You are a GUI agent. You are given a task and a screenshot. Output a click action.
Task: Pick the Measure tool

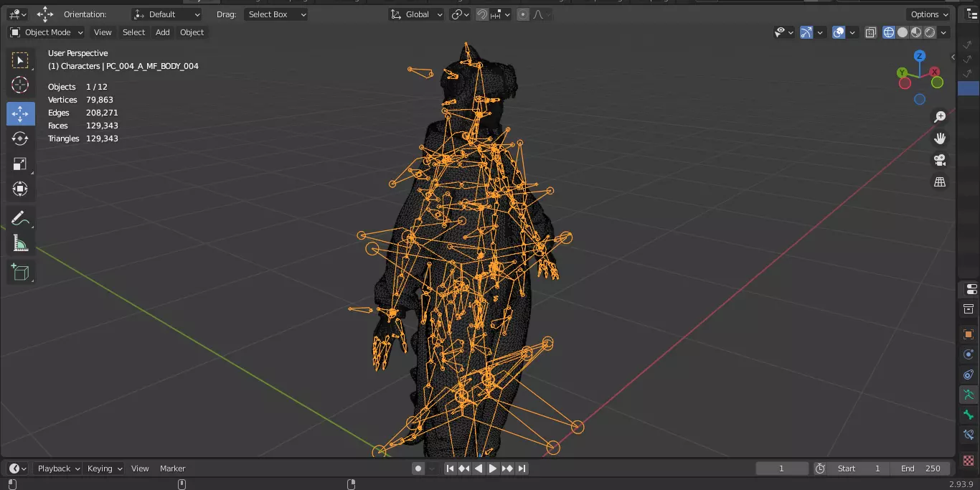[21, 243]
